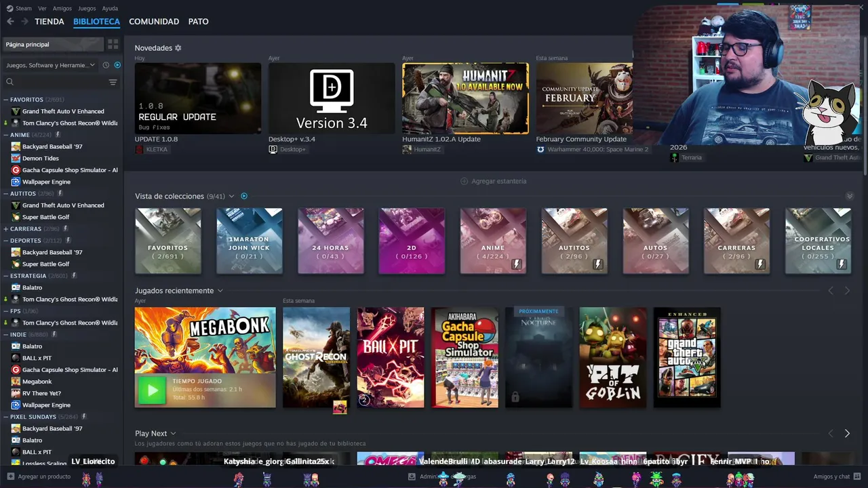Screen dimensions: 868x488
Task: Open the Steam menu
Action: [x=24, y=8]
